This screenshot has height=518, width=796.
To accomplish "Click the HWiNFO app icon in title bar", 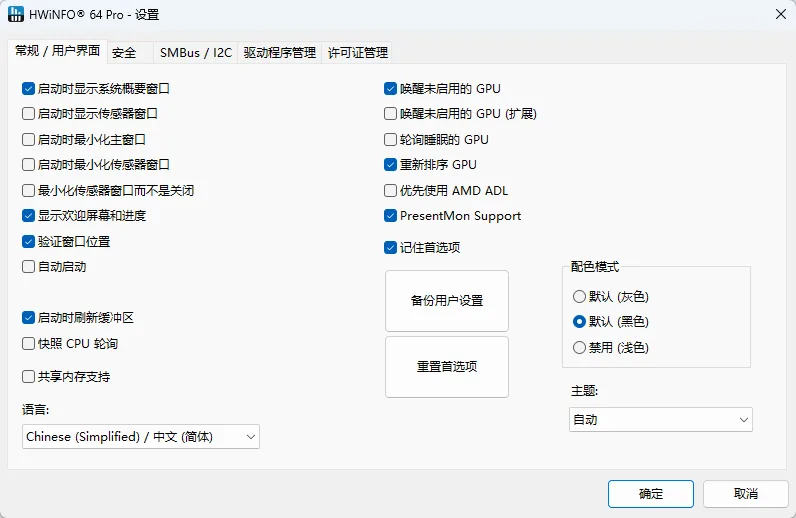I will point(15,14).
